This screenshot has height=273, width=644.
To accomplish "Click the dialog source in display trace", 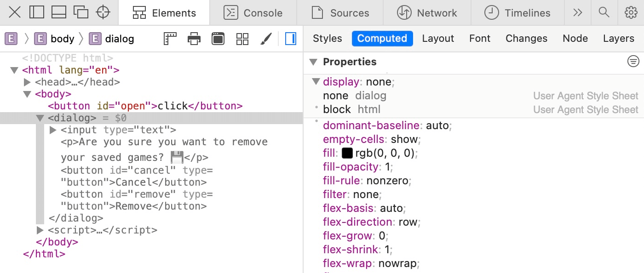I will 371,96.
